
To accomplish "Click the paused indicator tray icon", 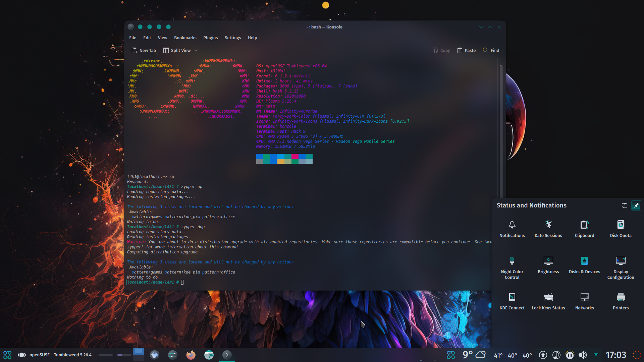I will click(x=570, y=355).
